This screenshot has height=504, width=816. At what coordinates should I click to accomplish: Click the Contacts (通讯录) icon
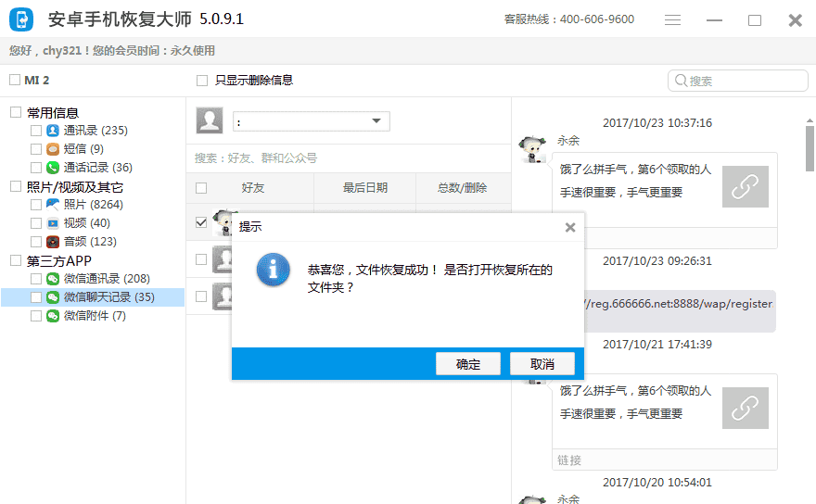point(53,131)
